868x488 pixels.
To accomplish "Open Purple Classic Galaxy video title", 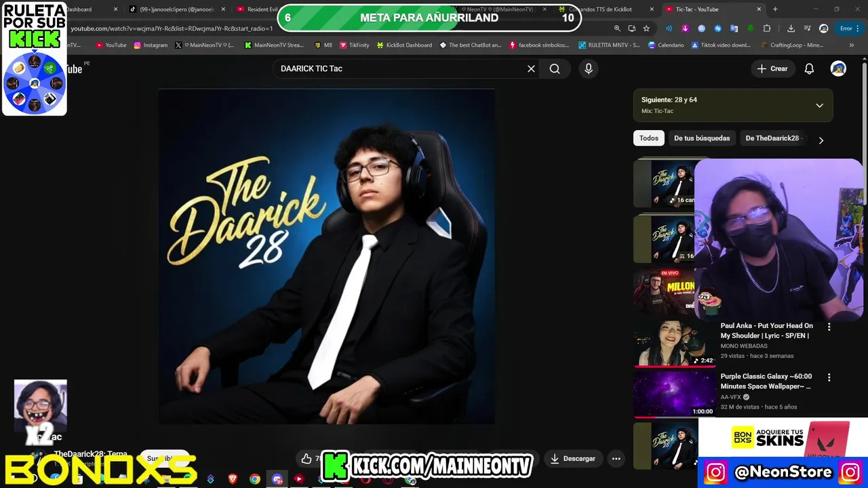I will point(766,381).
